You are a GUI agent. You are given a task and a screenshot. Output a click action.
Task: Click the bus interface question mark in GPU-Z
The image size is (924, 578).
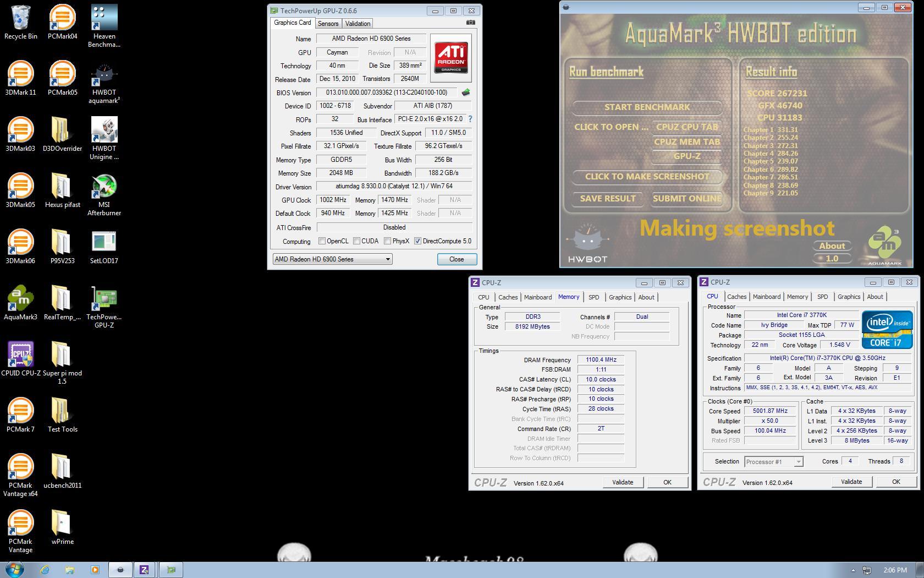point(470,119)
